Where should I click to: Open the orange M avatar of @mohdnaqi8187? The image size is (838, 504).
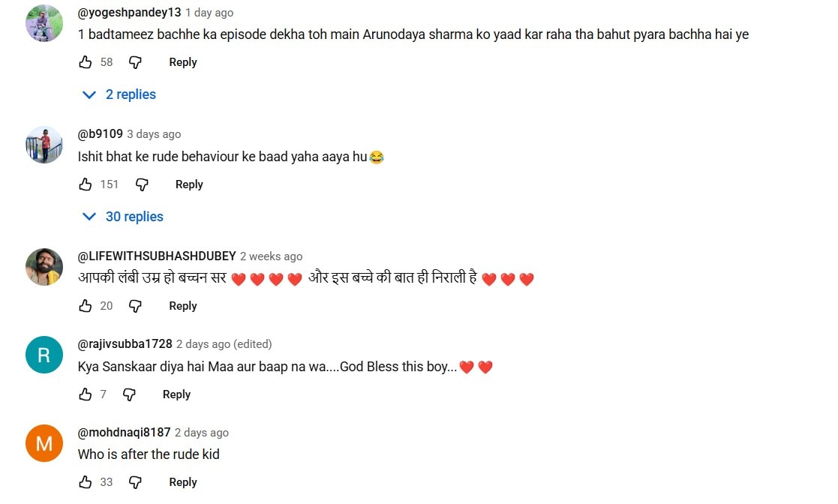tap(44, 443)
